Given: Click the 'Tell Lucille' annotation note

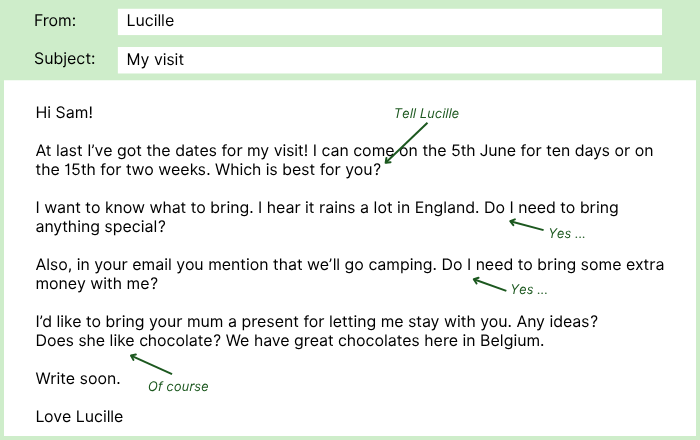Looking at the screenshot, I should point(426,113).
